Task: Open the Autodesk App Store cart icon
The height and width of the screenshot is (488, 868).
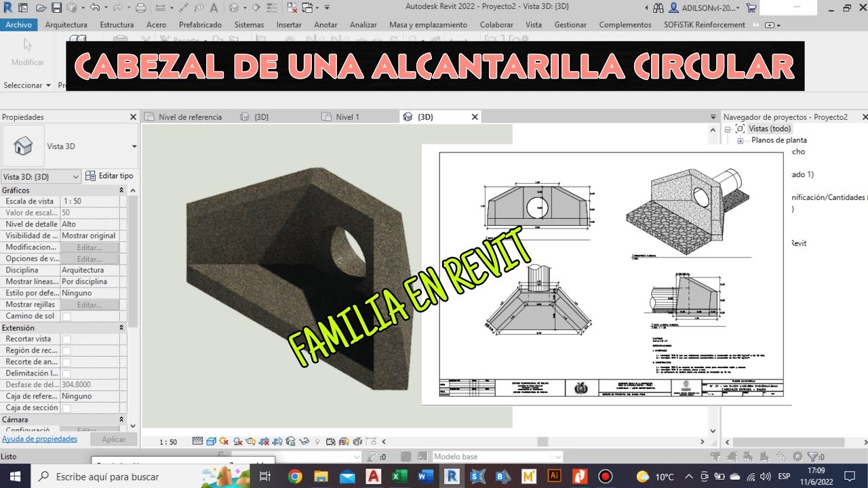Action: pos(751,7)
